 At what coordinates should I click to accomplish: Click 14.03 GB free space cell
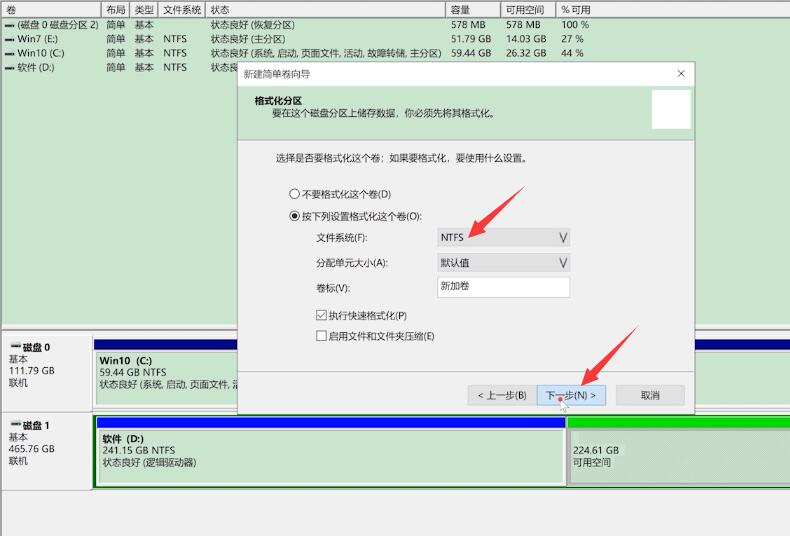coord(526,39)
